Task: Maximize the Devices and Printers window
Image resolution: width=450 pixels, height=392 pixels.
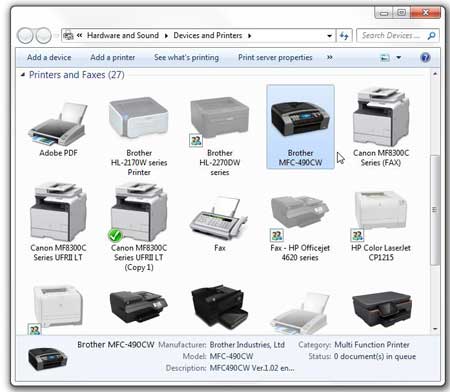Action: click(402, 13)
